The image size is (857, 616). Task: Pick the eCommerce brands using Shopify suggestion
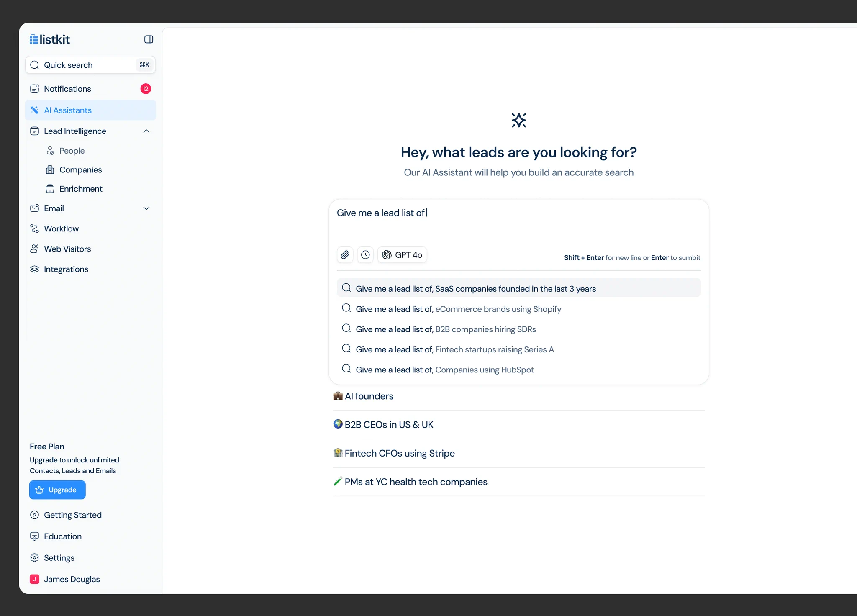(x=519, y=309)
